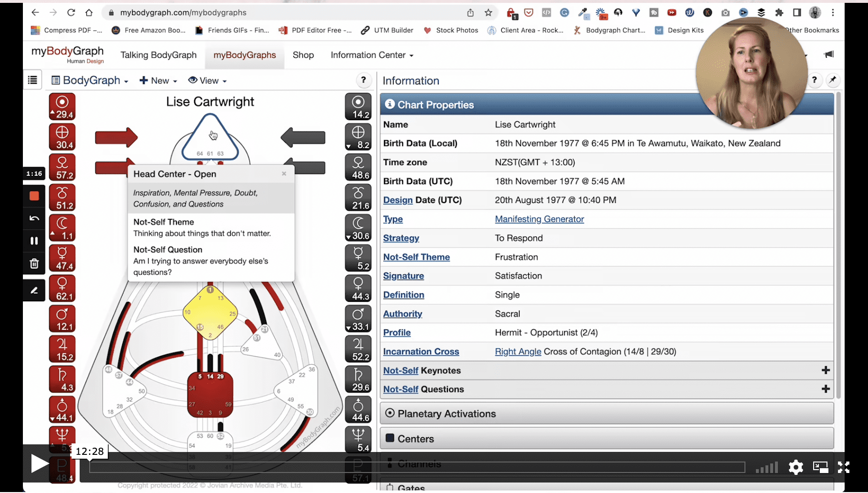The width and height of the screenshot is (868, 493).
Task: Click the list menu icon beside BodyGraph
Action: pos(32,80)
